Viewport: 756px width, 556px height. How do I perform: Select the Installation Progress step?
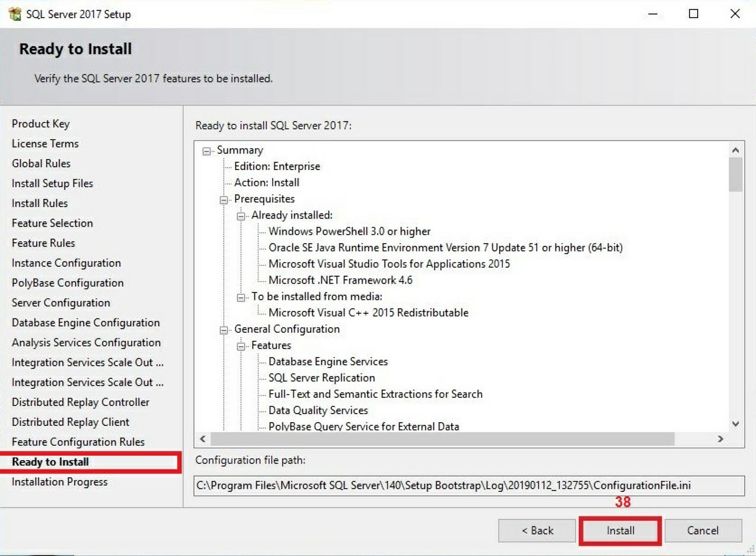tap(60, 482)
